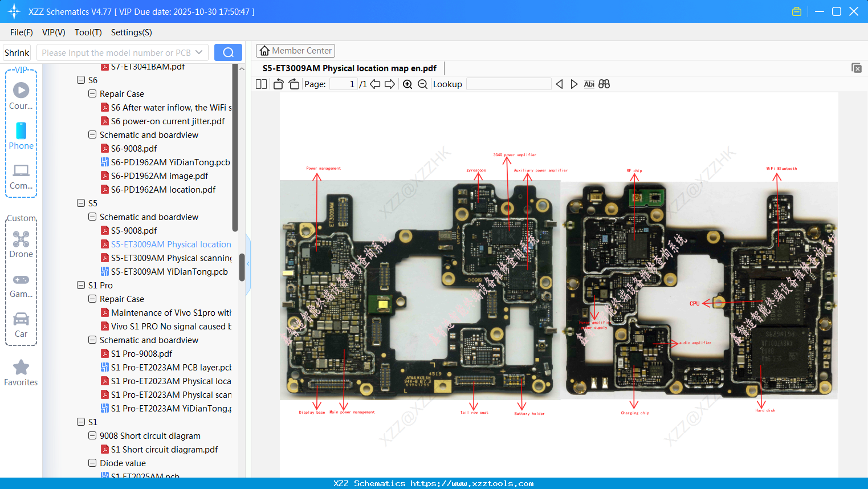The width and height of the screenshot is (868, 489).
Task: Click PCB icon beside S6-PD1962AM YiDianTong.pcb
Action: point(105,162)
